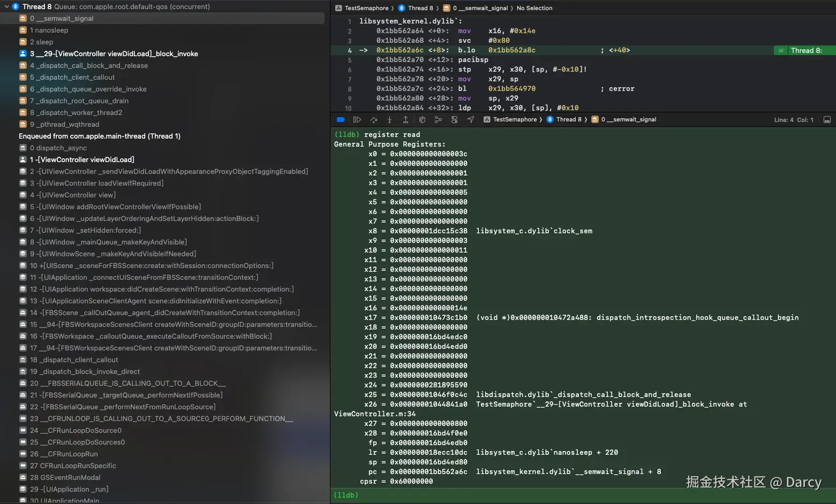Select frame 18 _dispatch_client_callout

pyautogui.click(x=162, y=360)
